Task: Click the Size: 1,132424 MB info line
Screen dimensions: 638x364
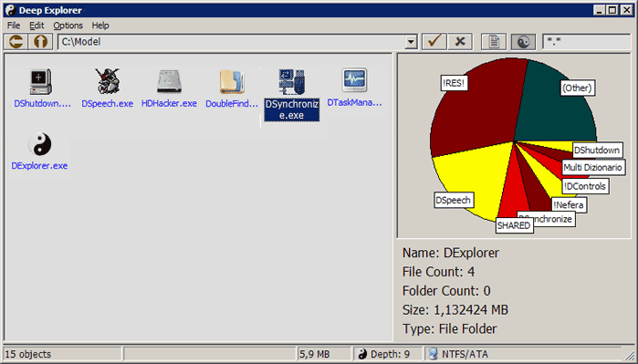Action: (x=455, y=310)
